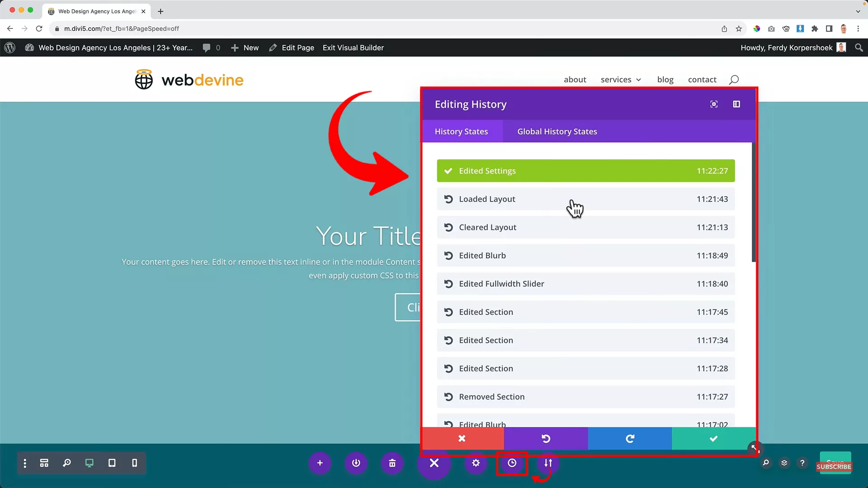Clear the layout using the trash icon
Image resolution: width=868 pixels, height=488 pixels.
[392, 463]
